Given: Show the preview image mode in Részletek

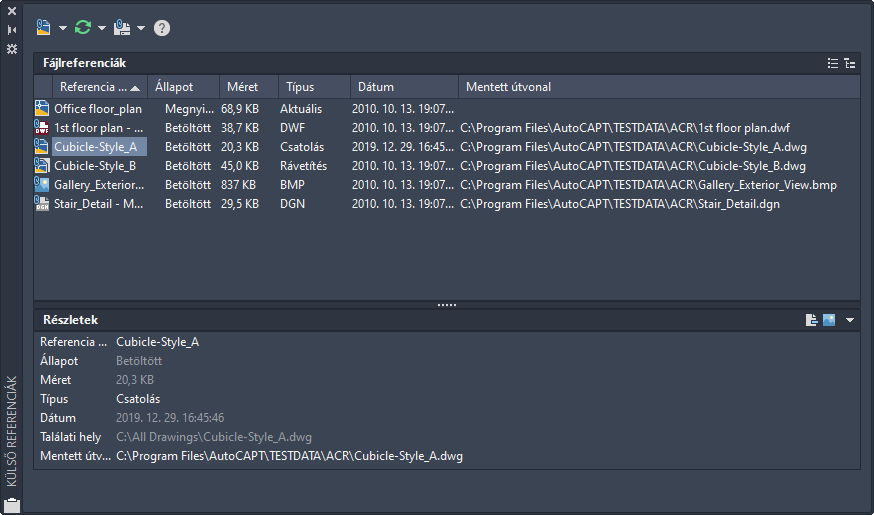Looking at the screenshot, I should point(829,320).
